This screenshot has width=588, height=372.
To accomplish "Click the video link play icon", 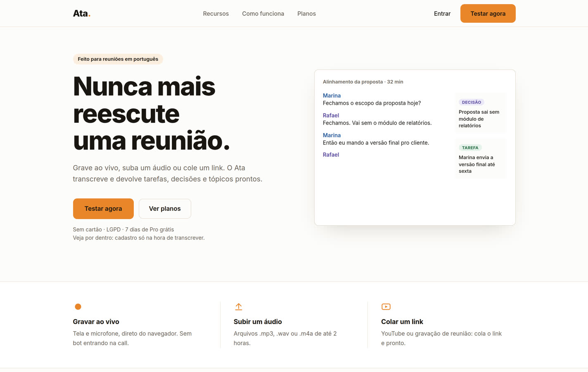I will coord(386,307).
